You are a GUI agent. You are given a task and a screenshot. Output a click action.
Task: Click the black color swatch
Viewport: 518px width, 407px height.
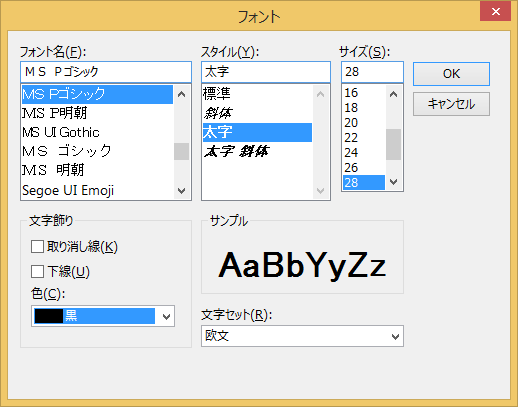click(49, 316)
